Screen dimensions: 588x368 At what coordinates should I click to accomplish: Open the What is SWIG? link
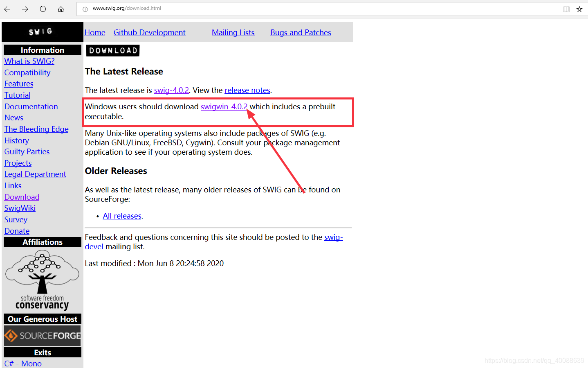point(29,61)
